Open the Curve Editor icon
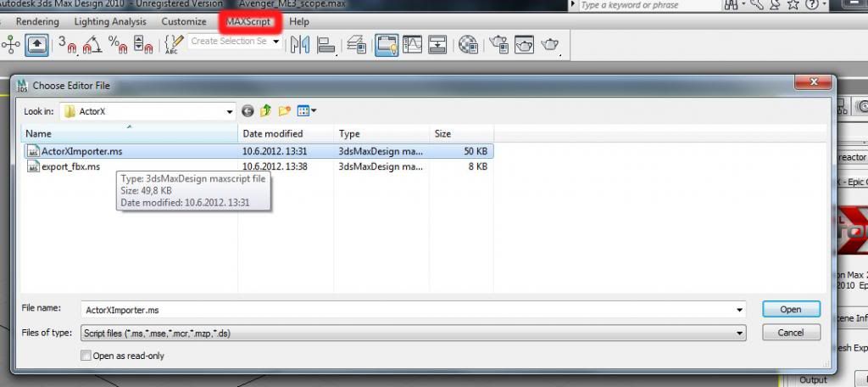This screenshot has height=387, width=868. click(x=413, y=45)
